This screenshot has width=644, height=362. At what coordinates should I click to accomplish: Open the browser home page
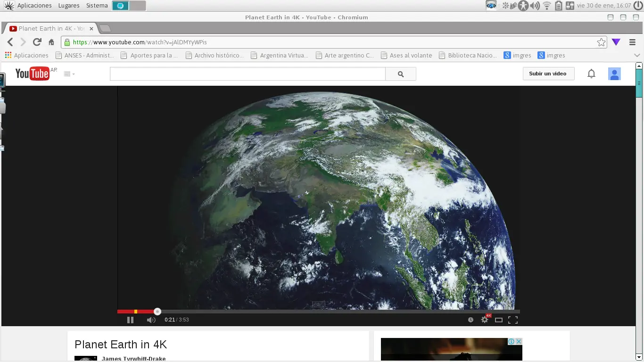tap(51, 42)
